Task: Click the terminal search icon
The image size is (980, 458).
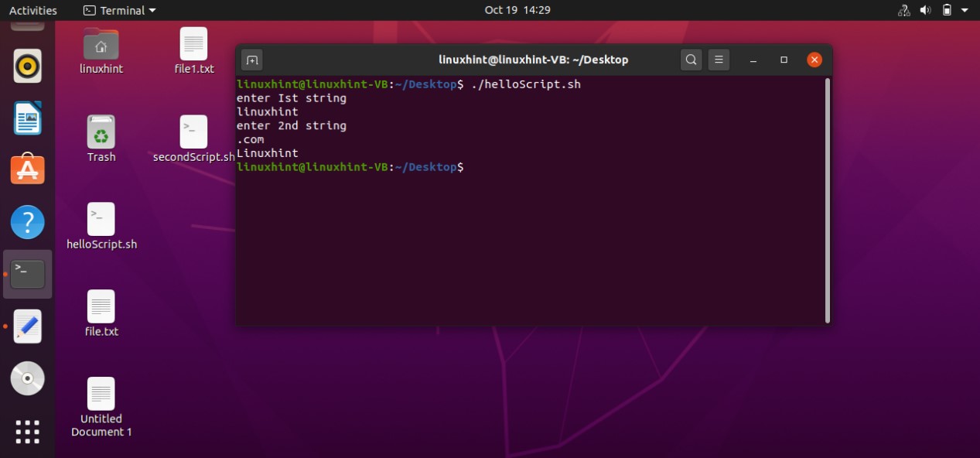Action: coord(691,60)
